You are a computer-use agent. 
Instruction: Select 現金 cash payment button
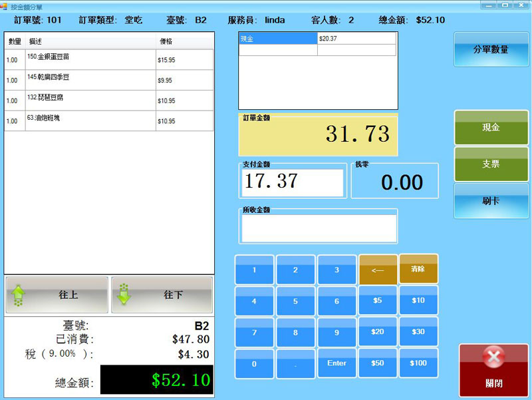[x=491, y=127]
